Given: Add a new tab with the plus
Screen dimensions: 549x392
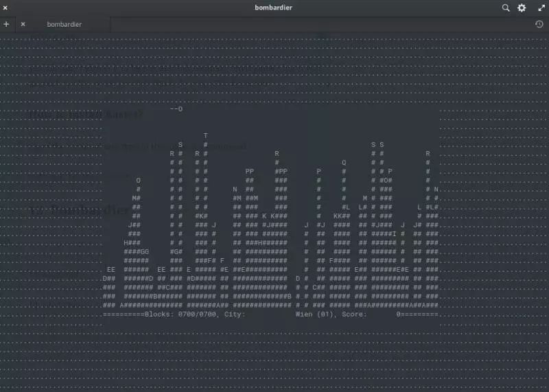Looking at the screenshot, I should tap(6, 24).
